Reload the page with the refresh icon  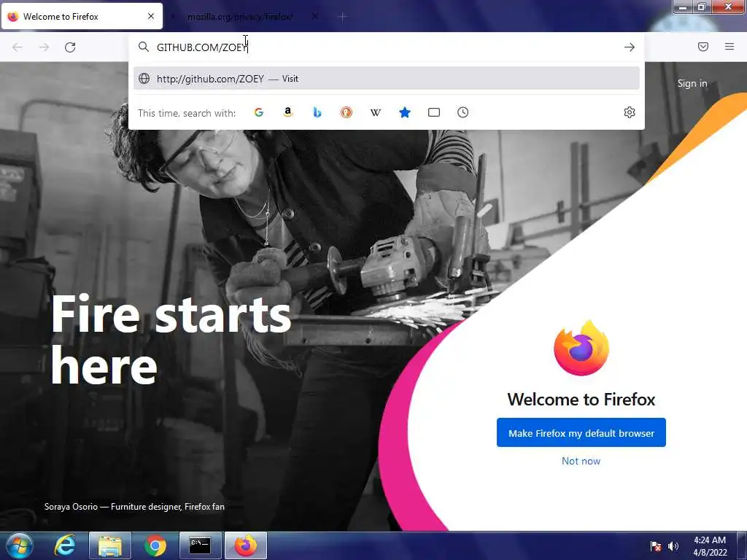pos(70,47)
